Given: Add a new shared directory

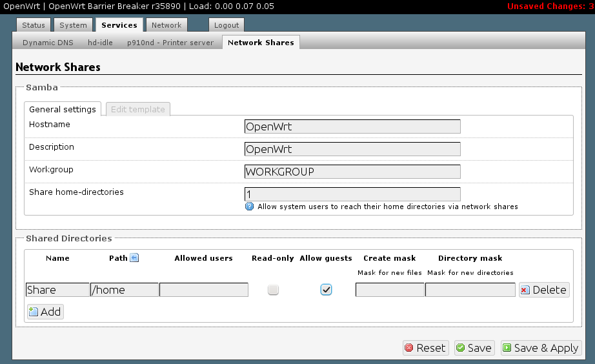Looking at the screenshot, I should point(45,312).
